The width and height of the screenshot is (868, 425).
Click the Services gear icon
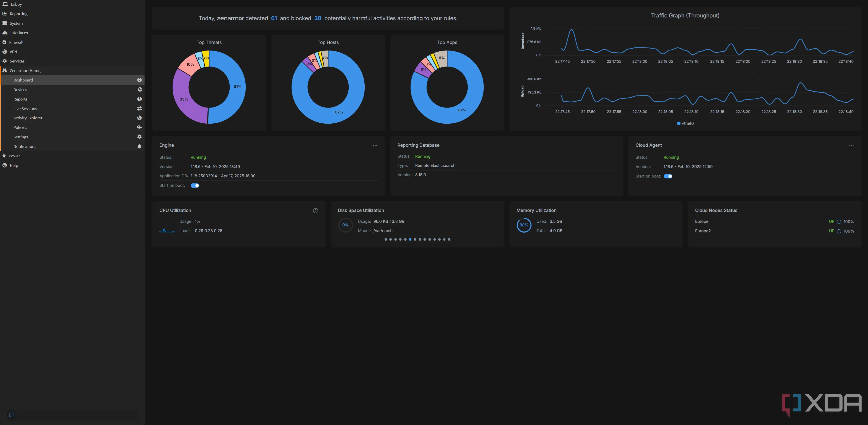[x=5, y=61]
